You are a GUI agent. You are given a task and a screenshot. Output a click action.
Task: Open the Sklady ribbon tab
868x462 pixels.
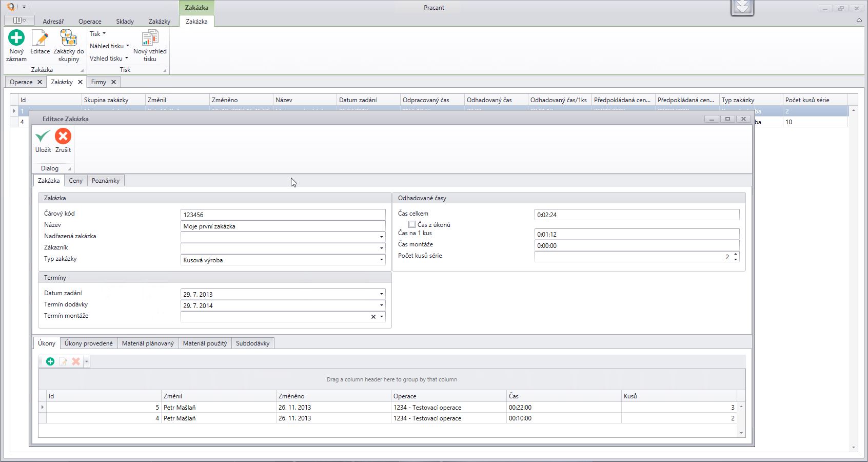click(x=125, y=22)
